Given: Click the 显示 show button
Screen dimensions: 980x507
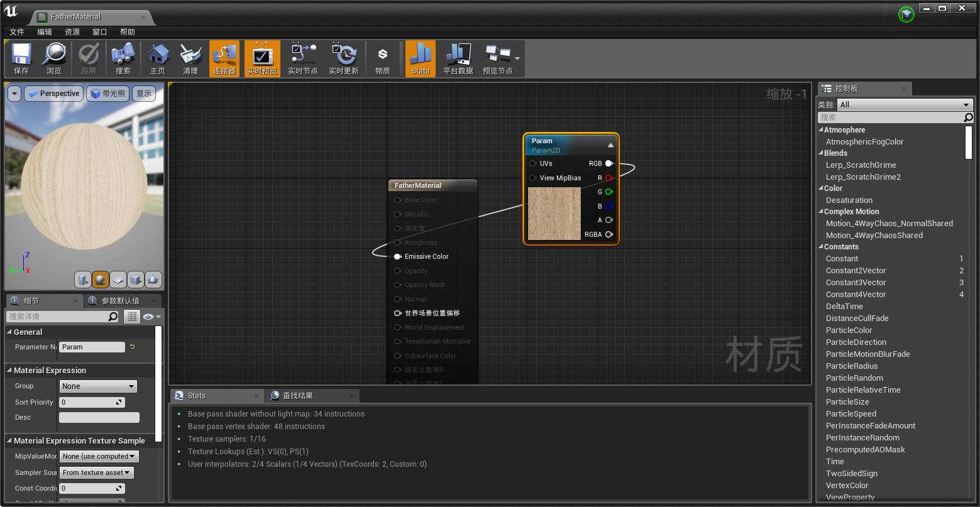Looking at the screenshot, I should tap(143, 93).
